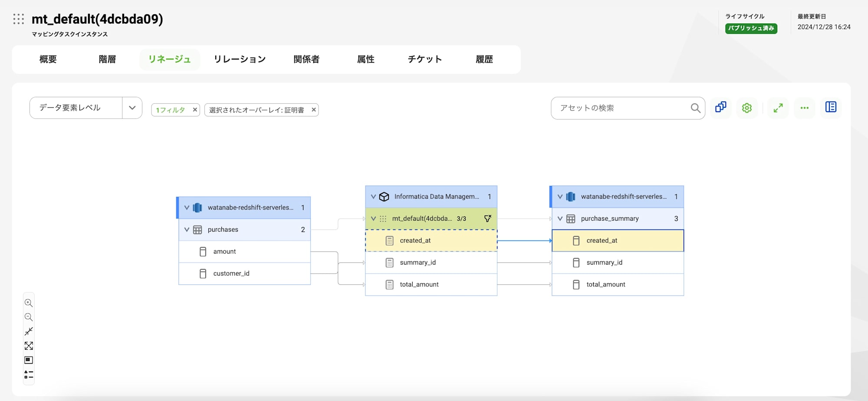The height and width of the screenshot is (401, 868).
Task: Click total_amount field icon in mapping task
Action: (x=390, y=285)
